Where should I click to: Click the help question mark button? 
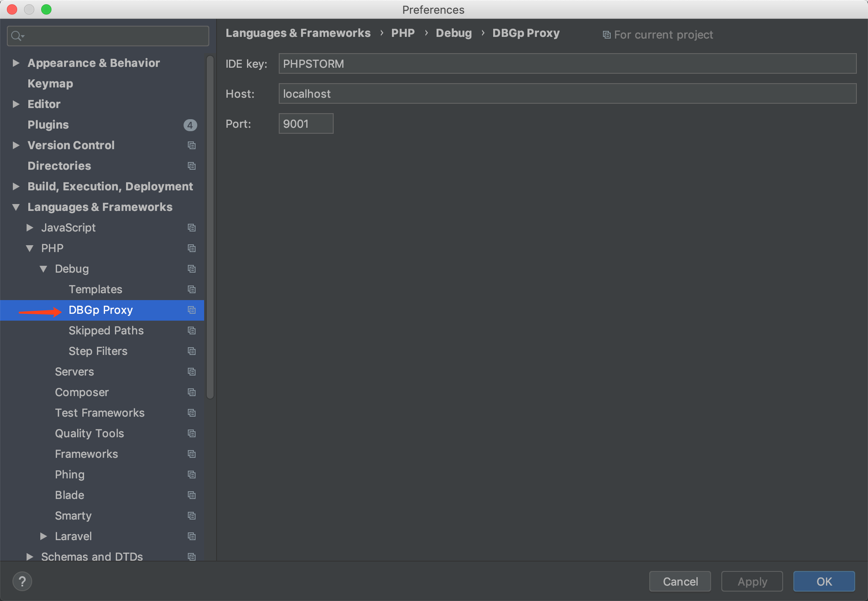(22, 581)
